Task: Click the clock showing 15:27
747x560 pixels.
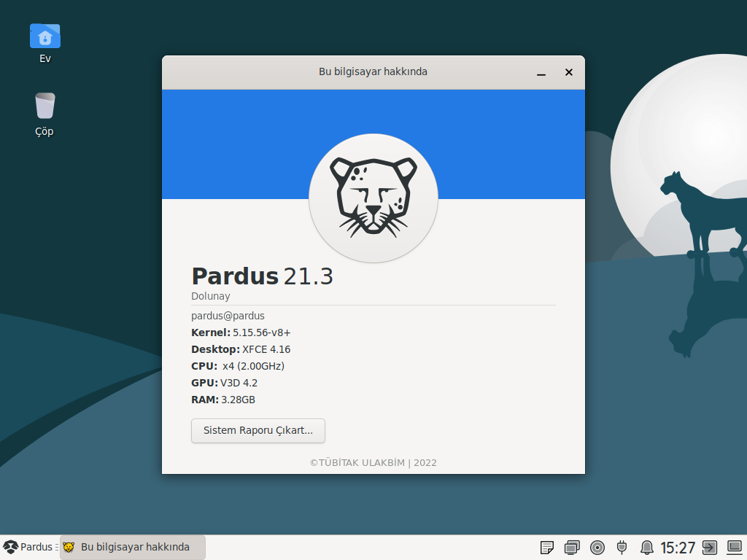Action: pos(678,548)
